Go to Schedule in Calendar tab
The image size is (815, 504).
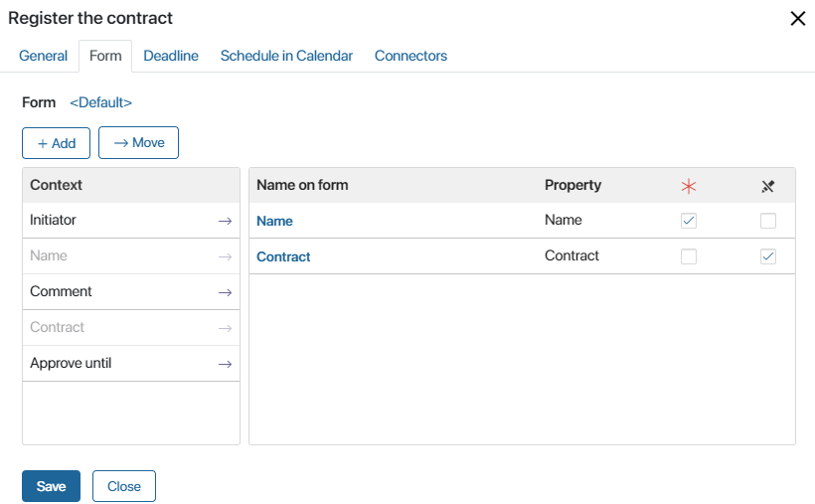tap(286, 56)
